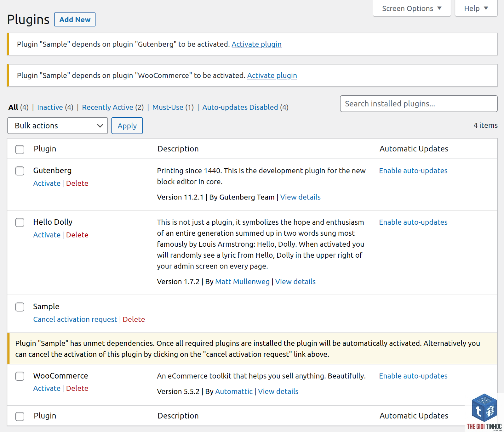Check the WooCommerce plugin checkbox
Viewport: 504px width, 432px height.
20,376
